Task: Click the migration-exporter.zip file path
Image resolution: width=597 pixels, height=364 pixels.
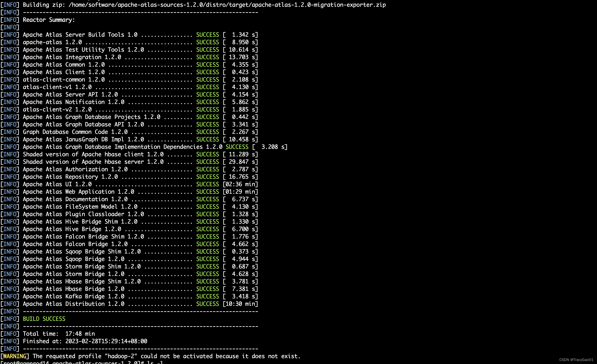Action: tap(227, 5)
